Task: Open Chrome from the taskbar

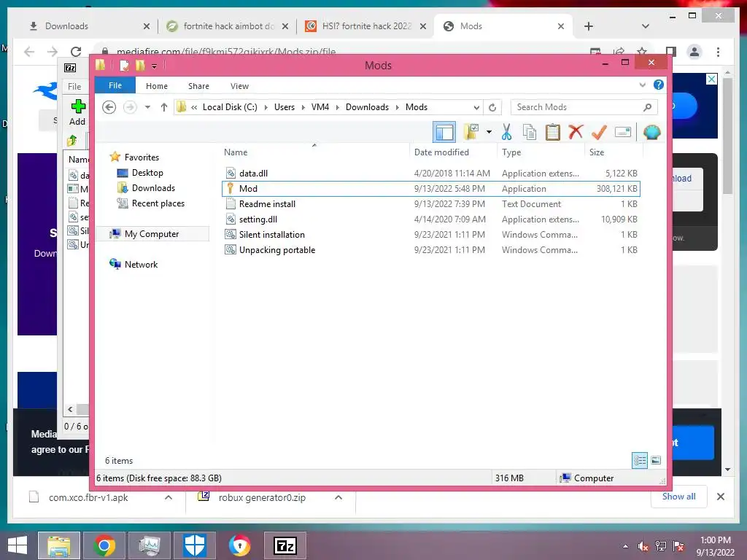Action: (x=104, y=545)
